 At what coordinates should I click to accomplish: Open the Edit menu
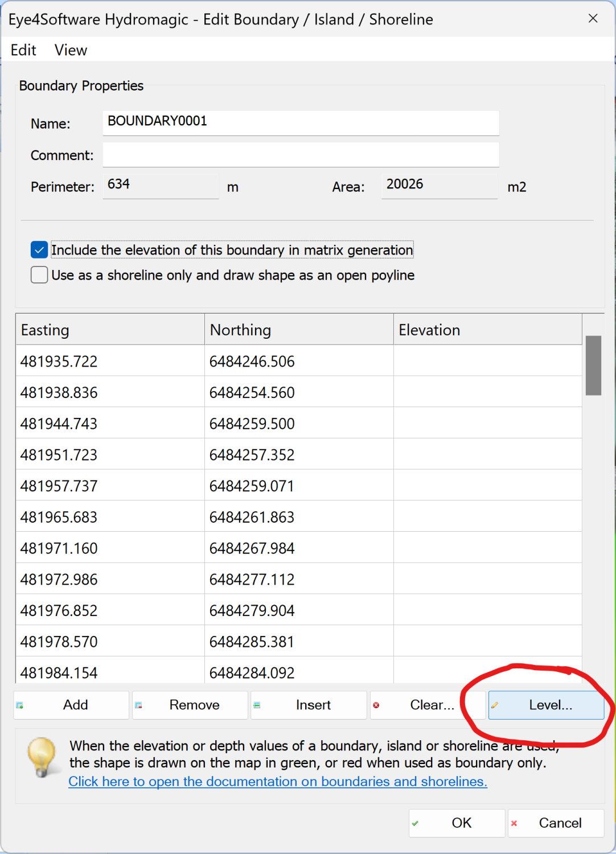(23, 50)
